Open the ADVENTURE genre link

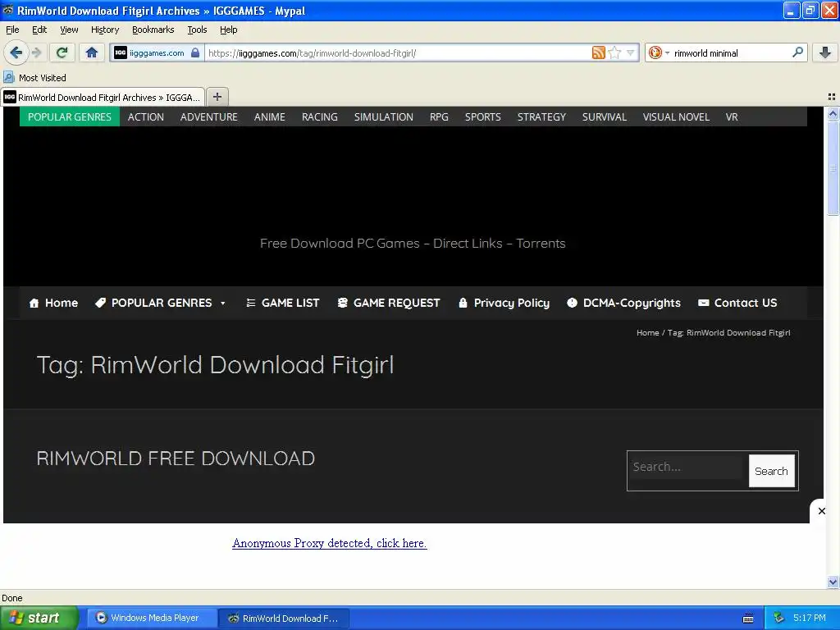pyautogui.click(x=209, y=116)
